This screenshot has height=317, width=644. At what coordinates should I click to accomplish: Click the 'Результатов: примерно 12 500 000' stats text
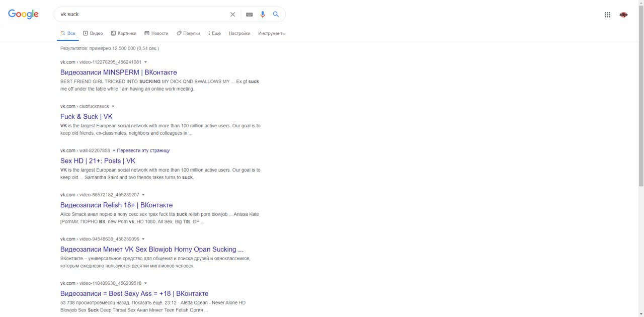[x=110, y=48]
